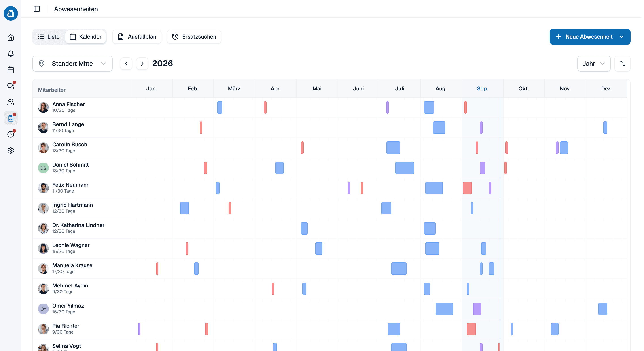644x351 pixels.
Task: Open the Standort Mitte location dropdown
Action: 72,64
